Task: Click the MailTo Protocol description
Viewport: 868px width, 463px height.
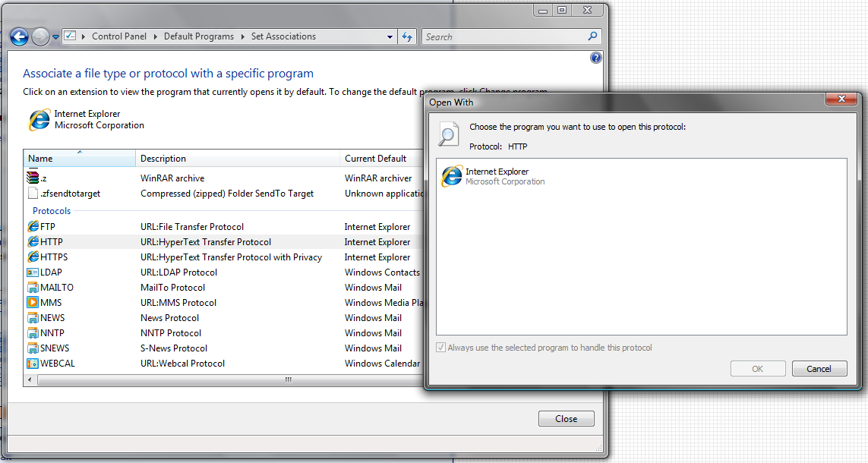Action: click(x=172, y=288)
